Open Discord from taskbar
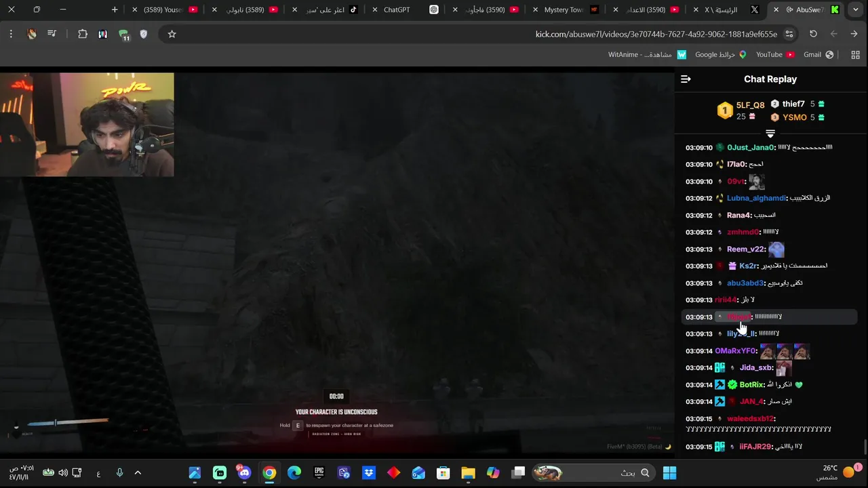Viewport: 868px width, 488px height. (244, 472)
